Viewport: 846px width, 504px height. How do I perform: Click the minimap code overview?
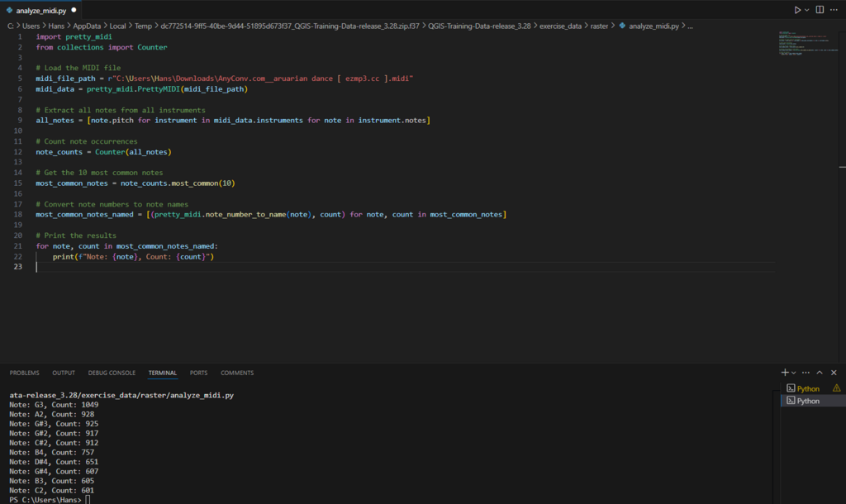coord(807,43)
